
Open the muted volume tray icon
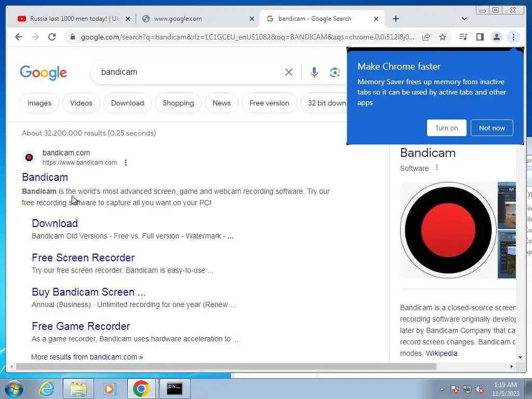click(480, 389)
